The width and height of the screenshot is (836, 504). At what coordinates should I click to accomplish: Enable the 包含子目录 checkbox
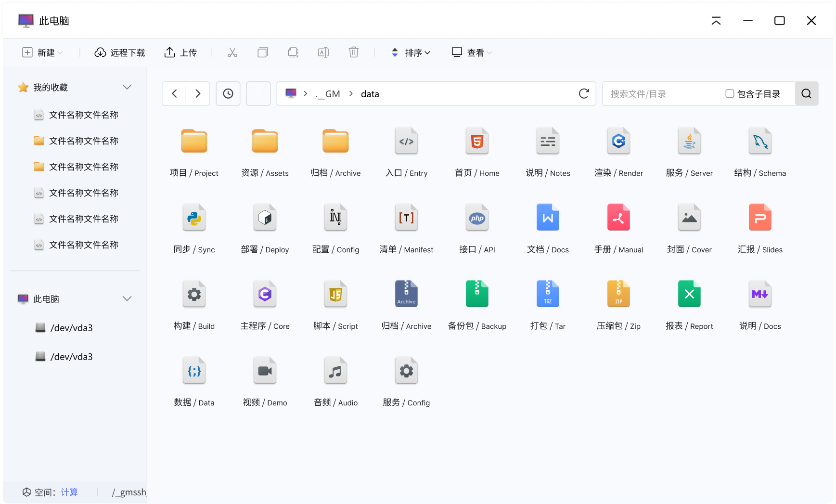pos(730,93)
